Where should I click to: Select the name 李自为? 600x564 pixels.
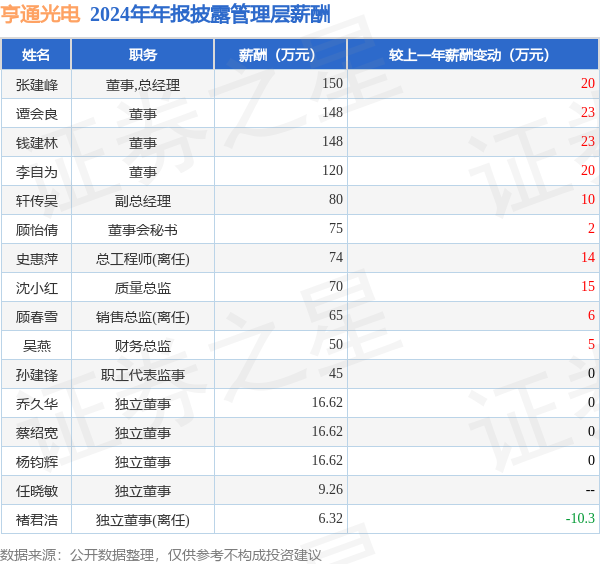37,172
